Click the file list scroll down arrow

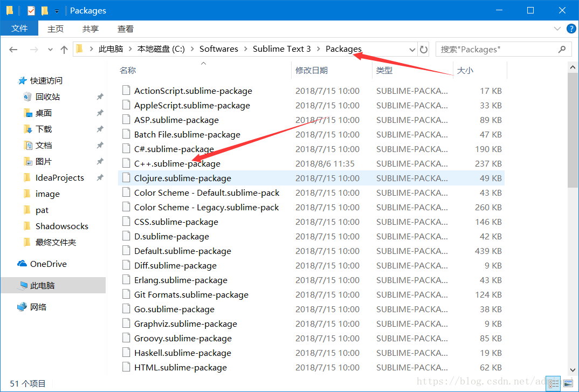click(x=573, y=370)
